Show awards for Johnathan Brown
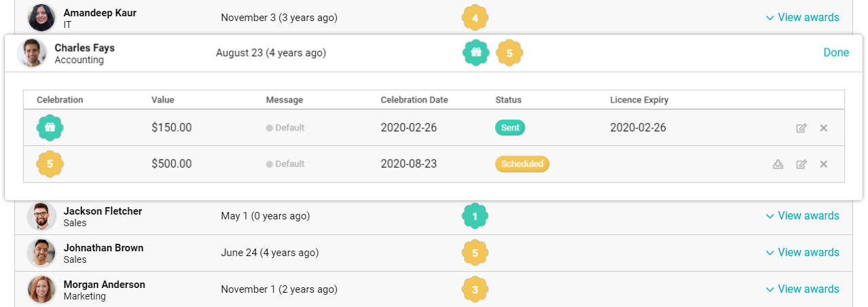Screen dimensions: 868x307 pyautogui.click(x=802, y=253)
